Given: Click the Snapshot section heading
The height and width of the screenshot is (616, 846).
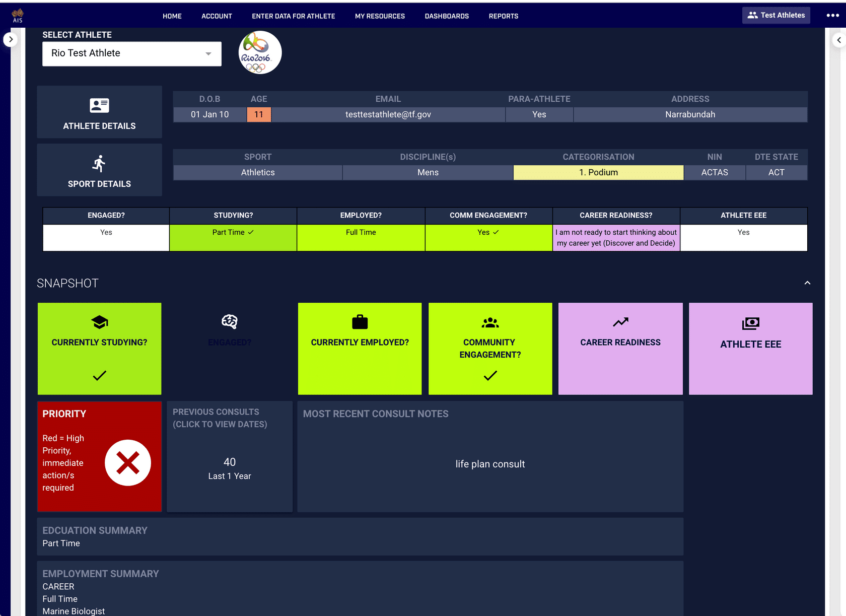Looking at the screenshot, I should (67, 283).
